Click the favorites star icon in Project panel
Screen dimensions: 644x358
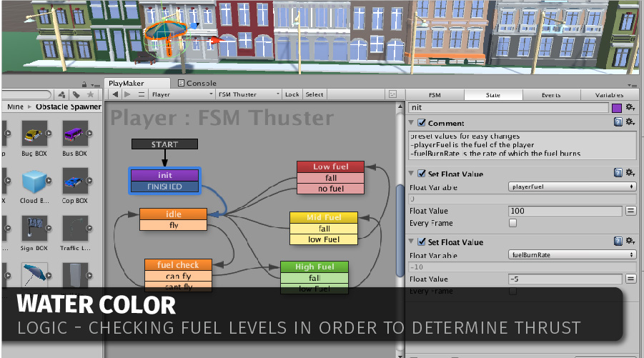coord(89,94)
